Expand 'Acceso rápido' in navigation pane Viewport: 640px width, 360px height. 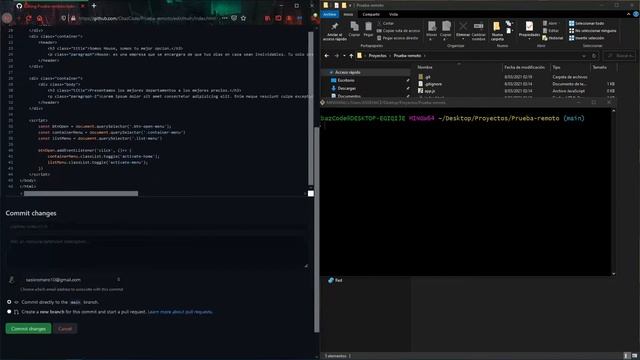click(330, 72)
